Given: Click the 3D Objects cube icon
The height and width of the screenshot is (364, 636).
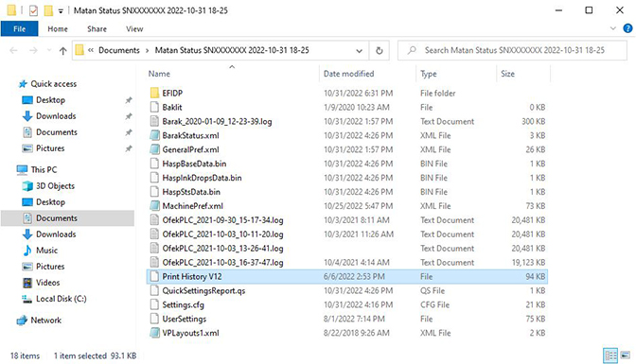Looking at the screenshot, I should click(x=27, y=185).
